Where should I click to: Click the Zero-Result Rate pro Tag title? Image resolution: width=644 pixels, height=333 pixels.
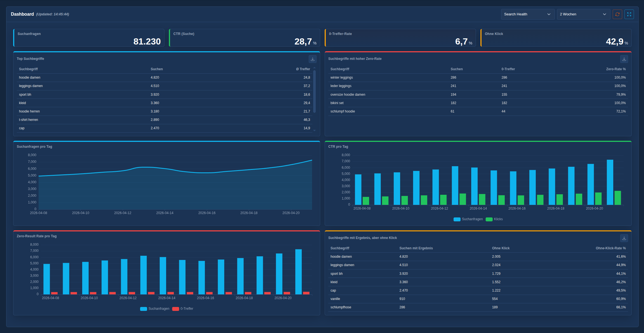[x=37, y=236]
